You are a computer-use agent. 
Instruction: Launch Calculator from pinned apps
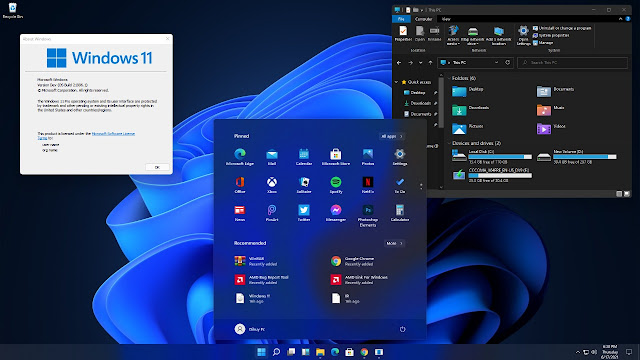(400, 213)
